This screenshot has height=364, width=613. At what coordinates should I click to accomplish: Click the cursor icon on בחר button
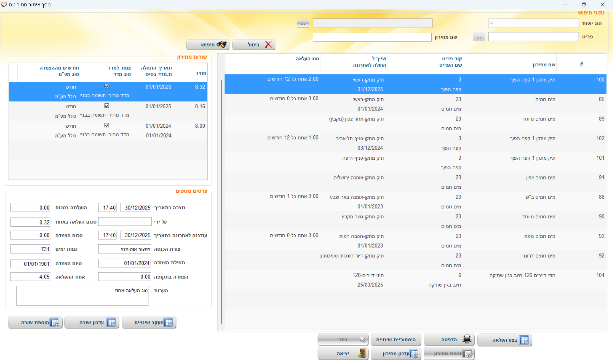point(362,339)
